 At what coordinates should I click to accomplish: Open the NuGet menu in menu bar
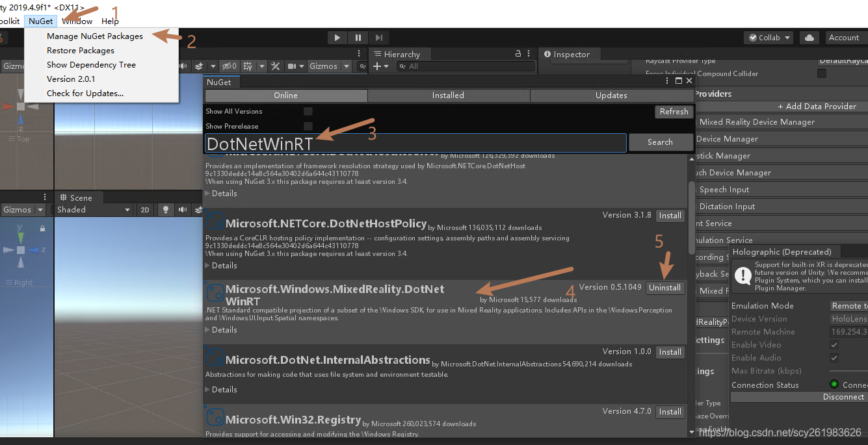tap(41, 21)
